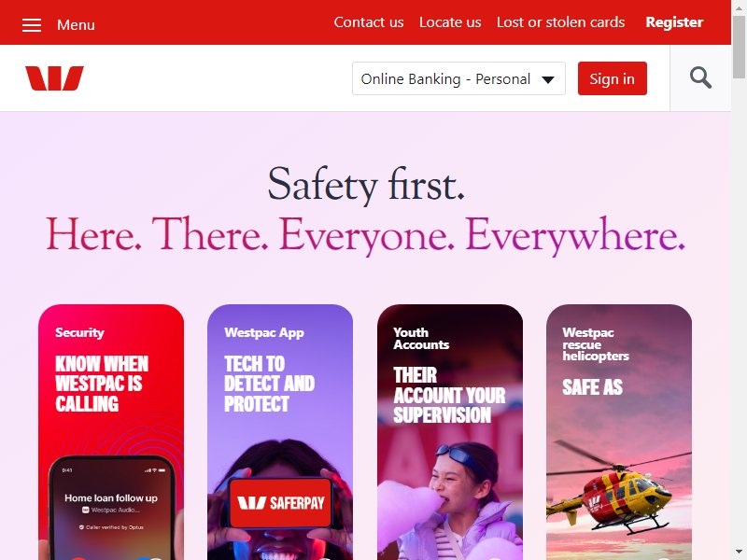Click the vertical scrollbar thumb

(x=739, y=46)
